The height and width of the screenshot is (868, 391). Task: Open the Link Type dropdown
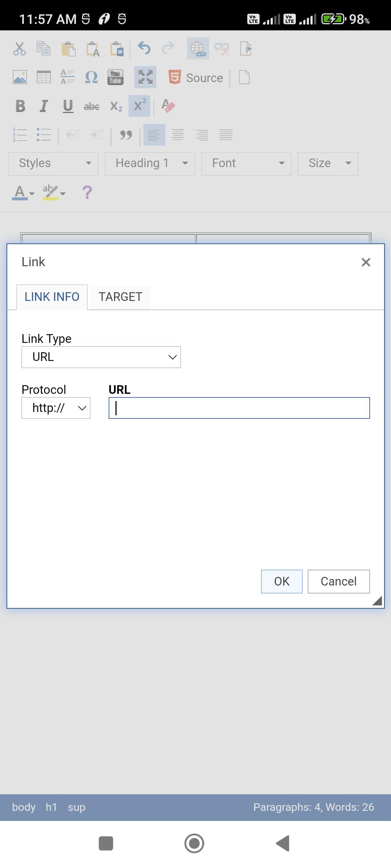[101, 357]
